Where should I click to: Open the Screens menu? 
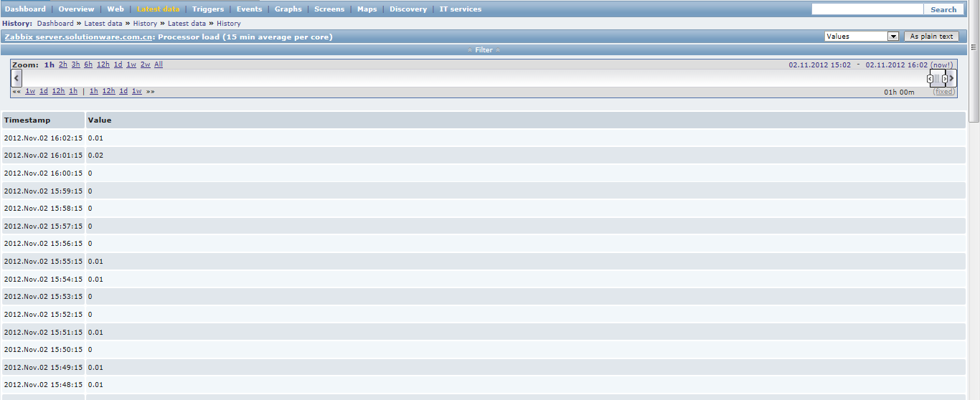click(329, 9)
